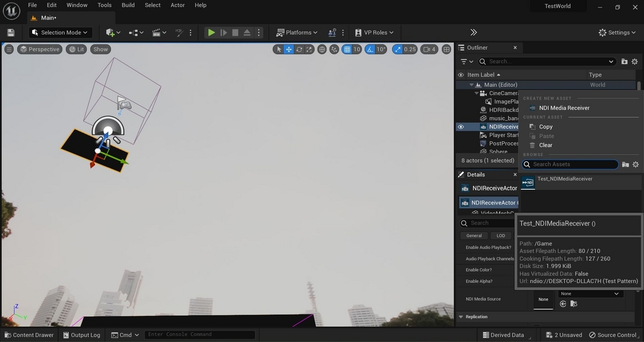
Task: Open the Window menu
Action: pos(77,5)
